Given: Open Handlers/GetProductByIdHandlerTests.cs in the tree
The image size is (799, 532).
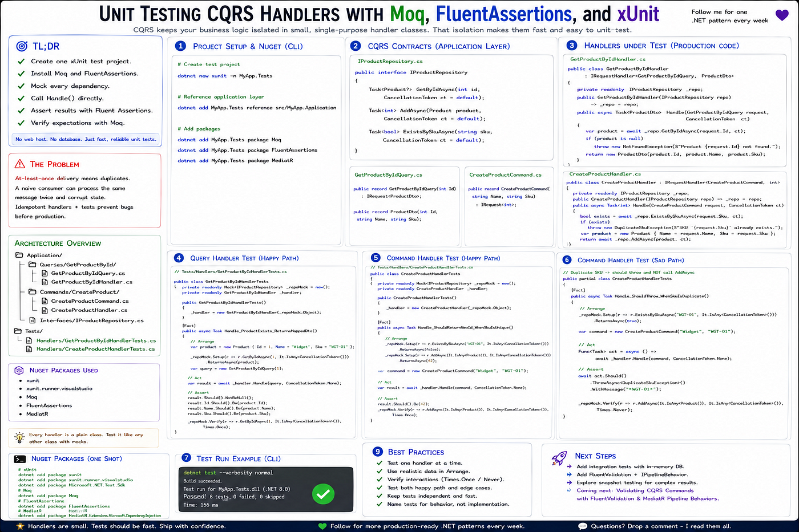Looking at the screenshot, I should 96,340.
